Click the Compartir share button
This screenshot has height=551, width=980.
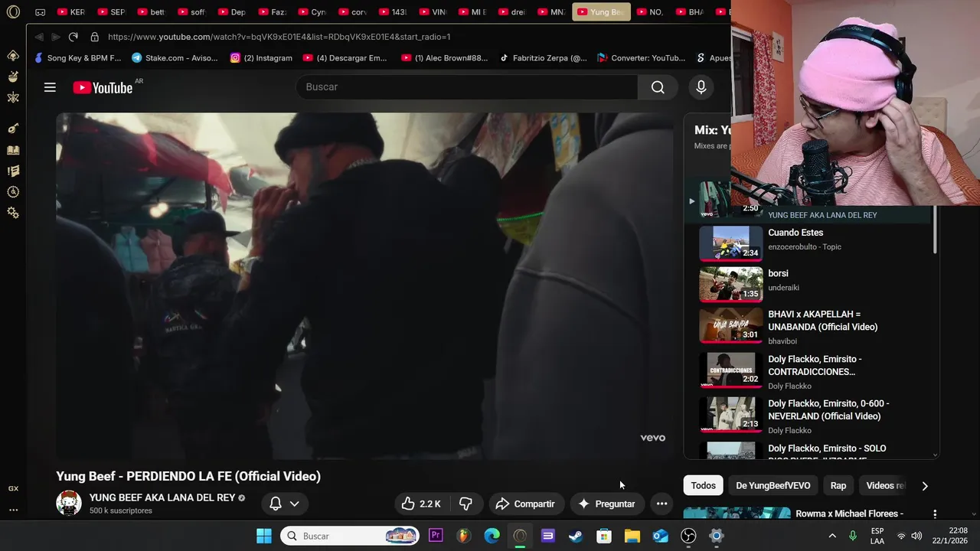(x=525, y=504)
